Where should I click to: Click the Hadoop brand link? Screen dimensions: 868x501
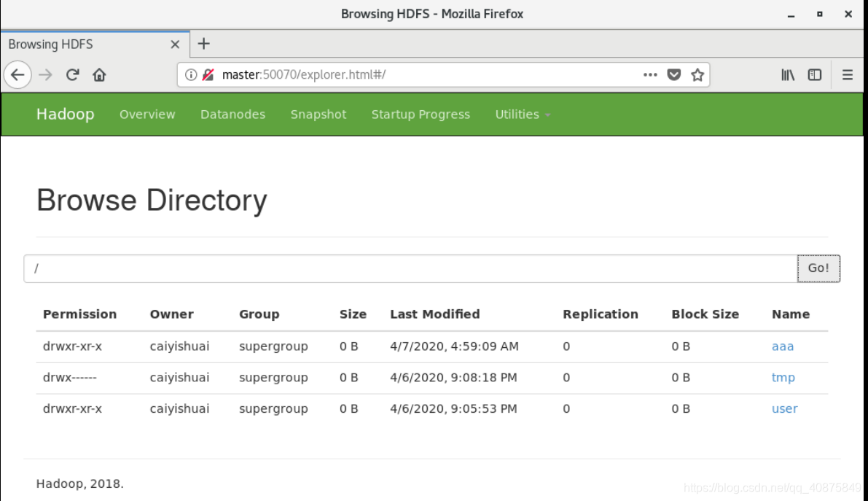coord(66,114)
